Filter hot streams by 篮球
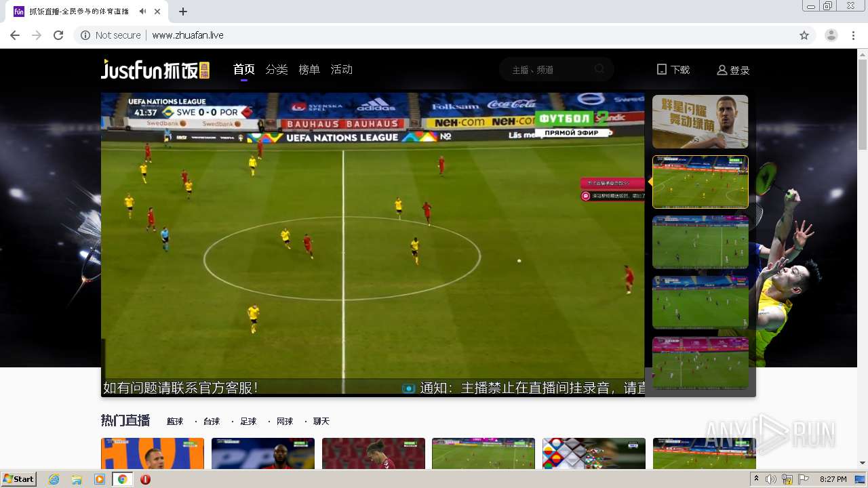Screen dimensions: 868x488 [x=175, y=422]
